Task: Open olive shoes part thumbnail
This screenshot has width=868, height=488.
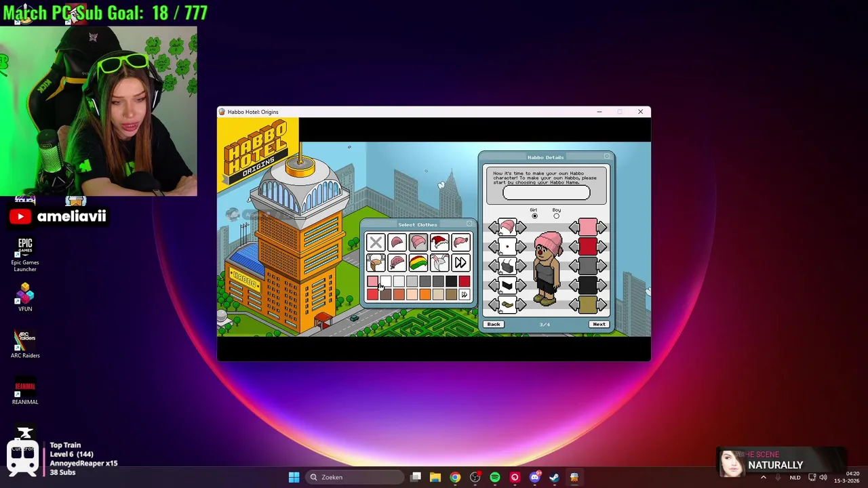Action: click(507, 305)
